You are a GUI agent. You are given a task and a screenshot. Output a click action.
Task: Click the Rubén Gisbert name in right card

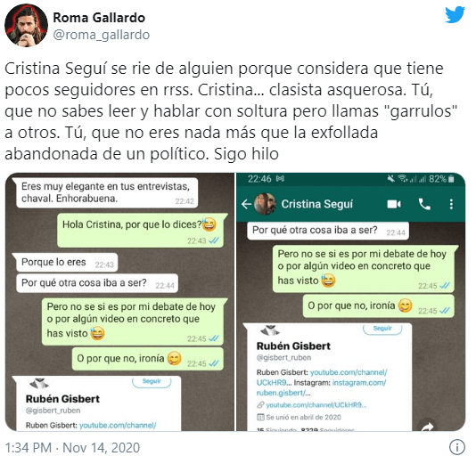293,346
